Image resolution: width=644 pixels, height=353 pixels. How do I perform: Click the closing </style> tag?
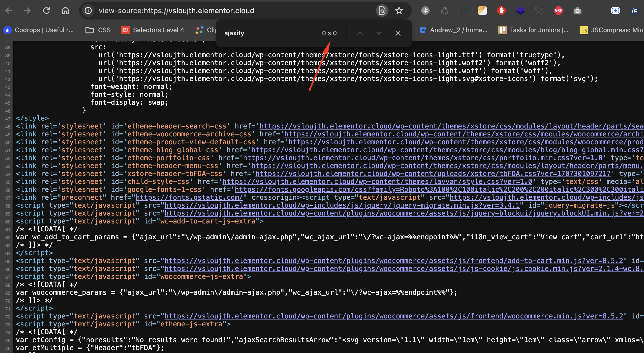[x=32, y=118]
